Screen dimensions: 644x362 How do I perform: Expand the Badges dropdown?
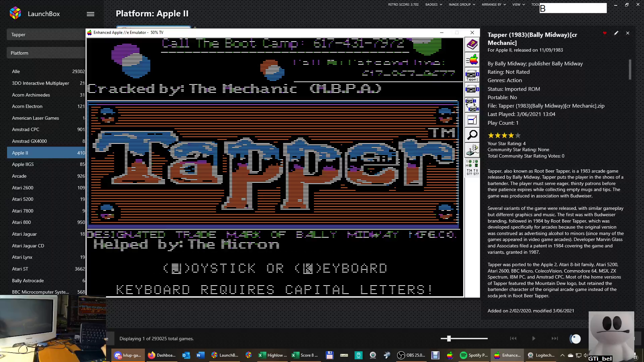[433, 5]
